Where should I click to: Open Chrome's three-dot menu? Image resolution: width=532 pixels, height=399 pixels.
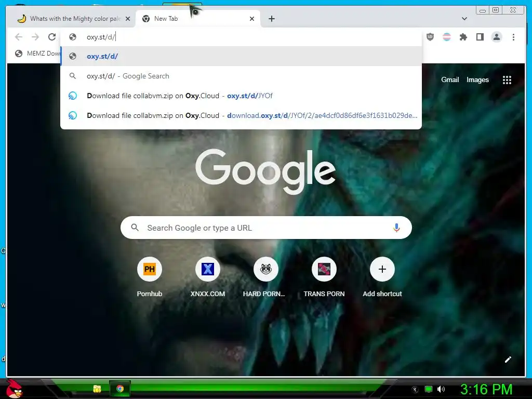click(513, 37)
